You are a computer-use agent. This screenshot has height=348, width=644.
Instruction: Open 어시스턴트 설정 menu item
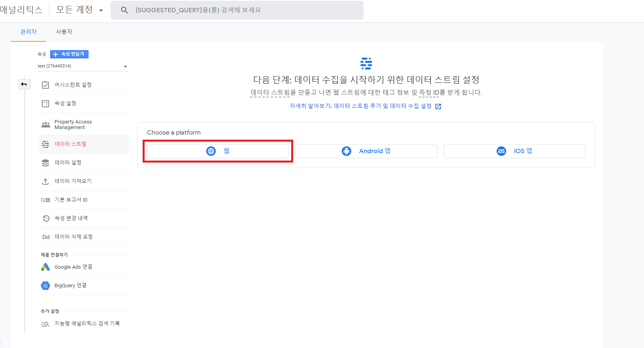tap(84, 85)
